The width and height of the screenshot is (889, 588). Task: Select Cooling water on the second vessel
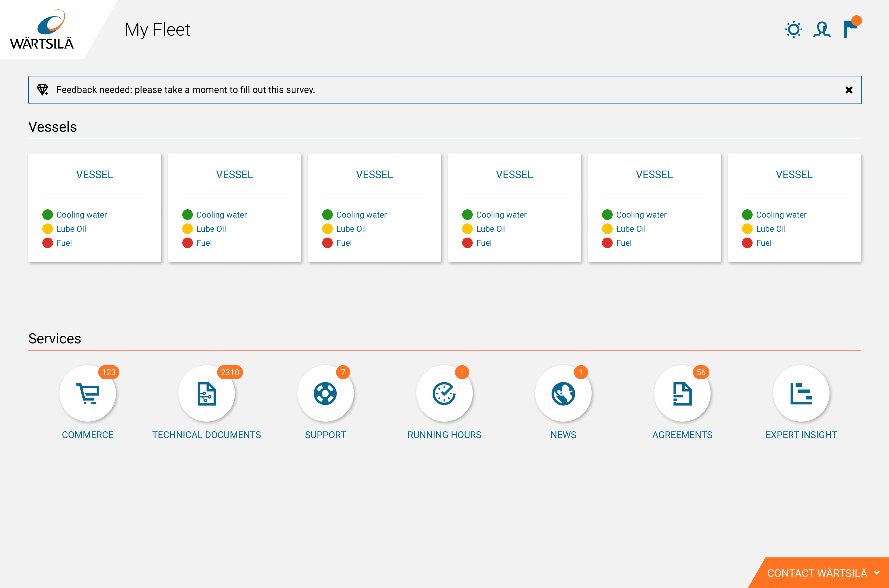[221, 215]
